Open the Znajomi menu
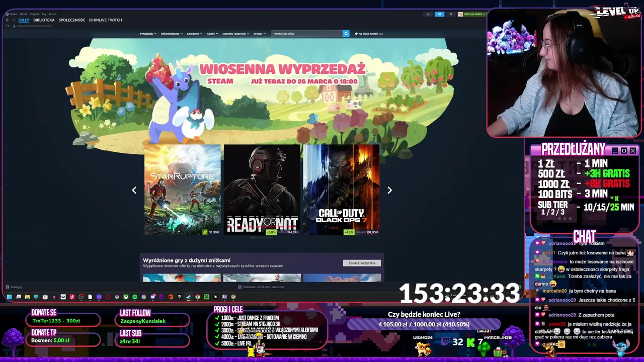The width and height of the screenshot is (644, 362). pos(35,14)
